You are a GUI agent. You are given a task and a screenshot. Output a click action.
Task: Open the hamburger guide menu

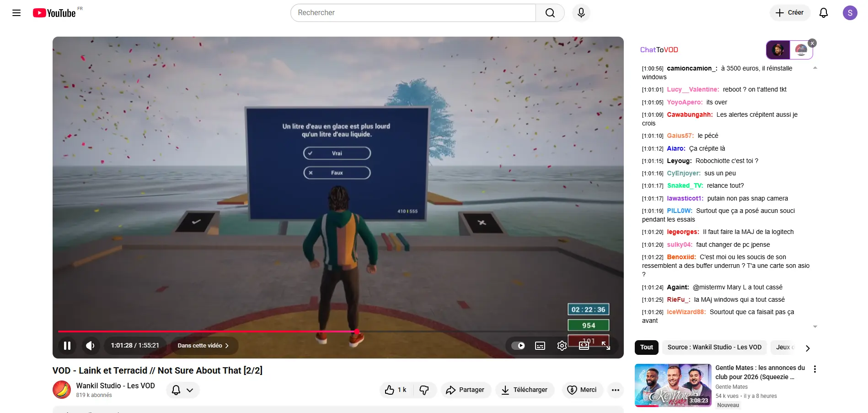click(16, 13)
